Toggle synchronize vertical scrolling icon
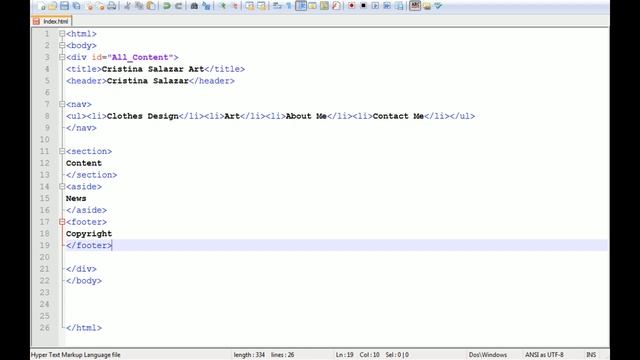The height and width of the screenshot is (360, 640). click(x=250, y=6)
